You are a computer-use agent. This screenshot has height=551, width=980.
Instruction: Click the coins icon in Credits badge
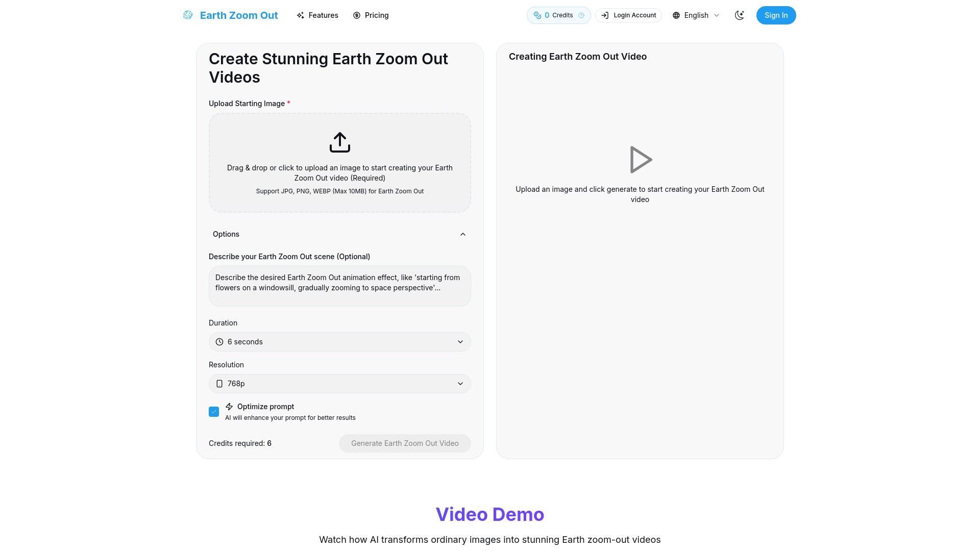click(x=537, y=15)
